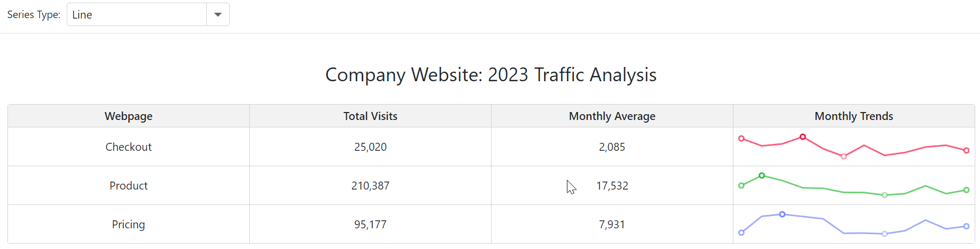Click the Monthly Average column header
The image size is (980, 249).
coord(612,116)
